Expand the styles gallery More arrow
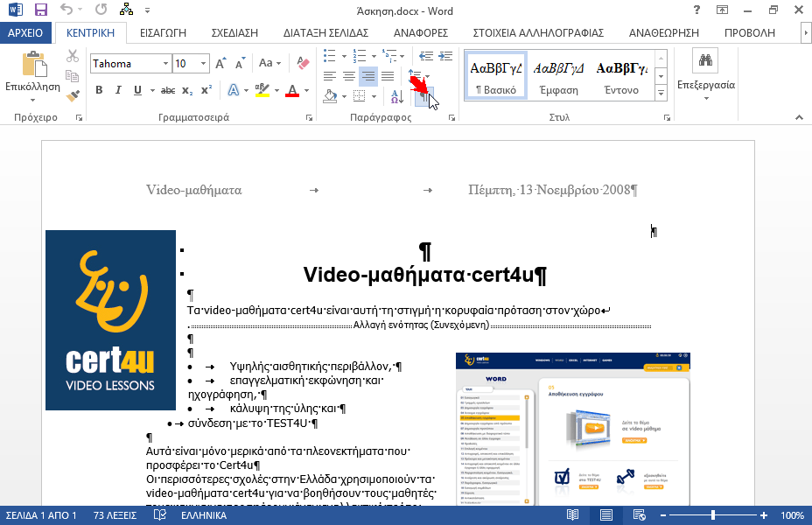This screenshot has width=812, height=525. tap(661, 94)
